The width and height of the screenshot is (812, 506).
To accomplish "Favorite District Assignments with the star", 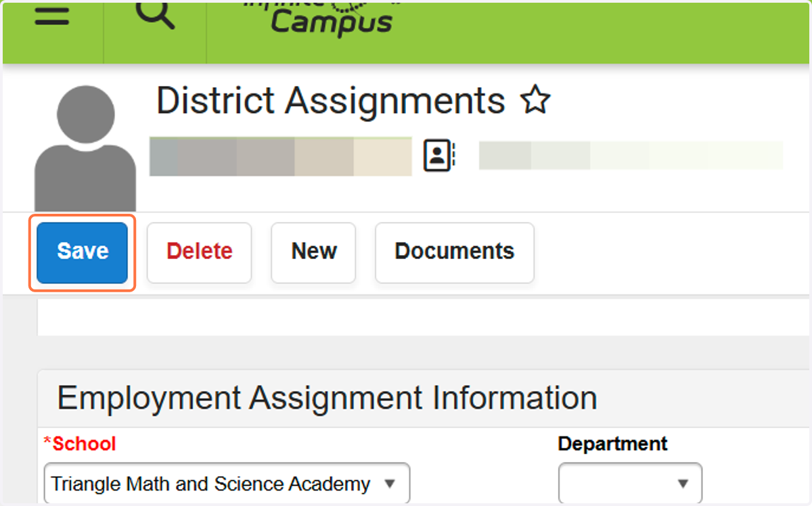I will point(535,101).
